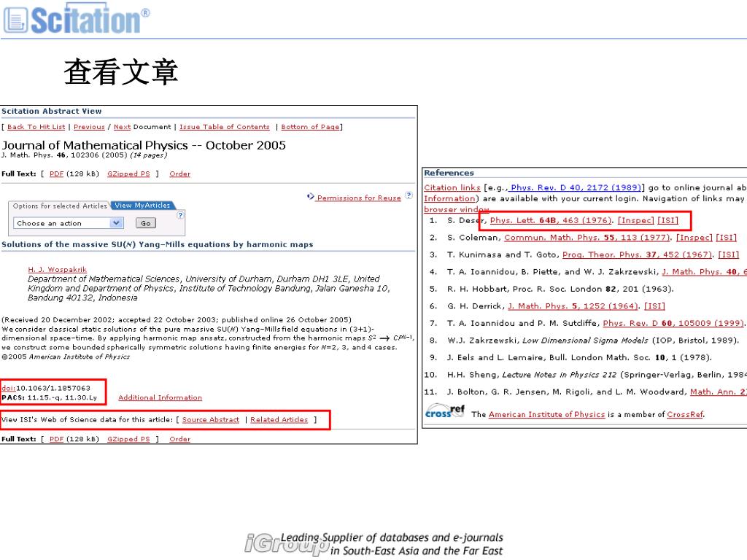Jump to Bottom of Page link

[310, 127]
